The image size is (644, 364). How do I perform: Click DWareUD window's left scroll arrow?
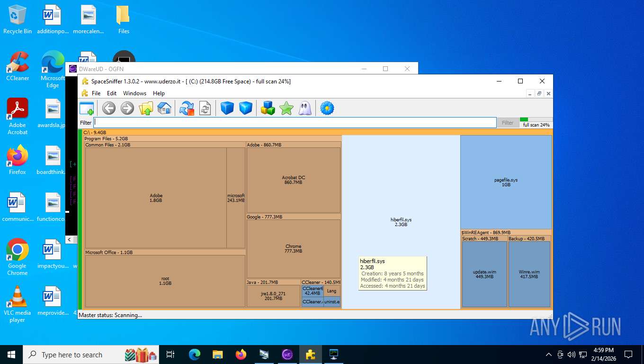coord(69,240)
